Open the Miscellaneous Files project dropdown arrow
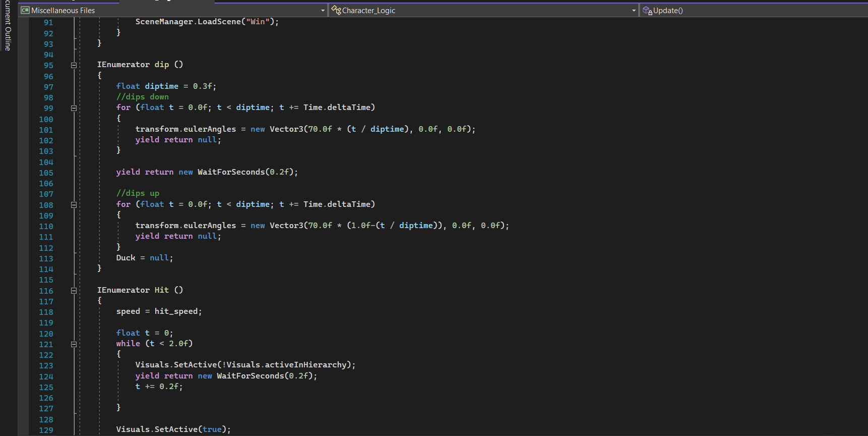The height and width of the screenshot is (436, 868). click(323, 11)
